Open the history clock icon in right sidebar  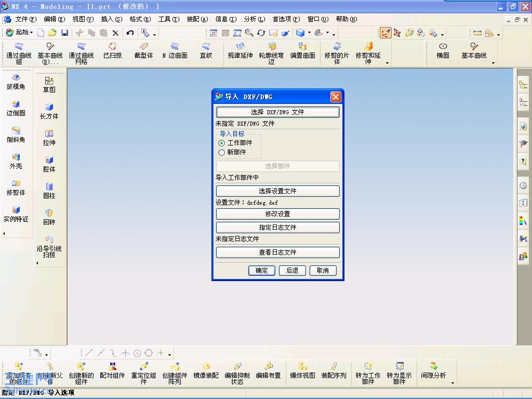(523, 185)
